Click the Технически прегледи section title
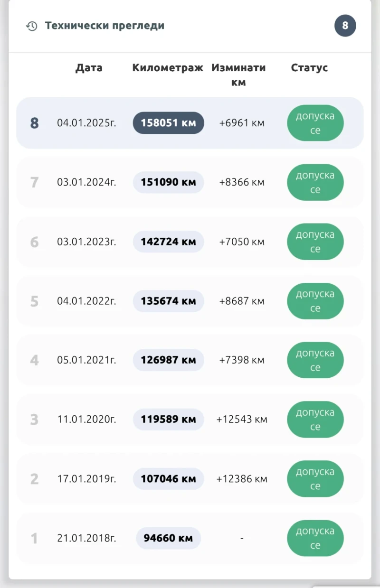Image resolution: width=380 pixels, height=588 pixels. tap(104, 26)
